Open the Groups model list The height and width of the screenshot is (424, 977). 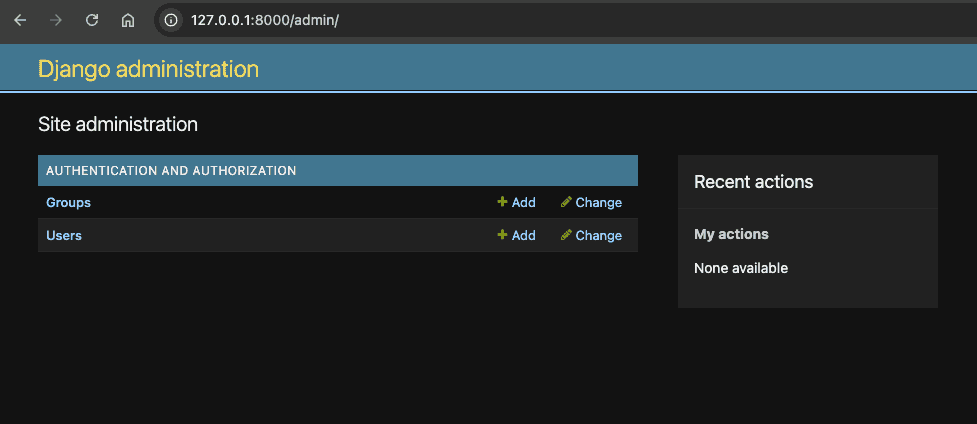[68, 203]
